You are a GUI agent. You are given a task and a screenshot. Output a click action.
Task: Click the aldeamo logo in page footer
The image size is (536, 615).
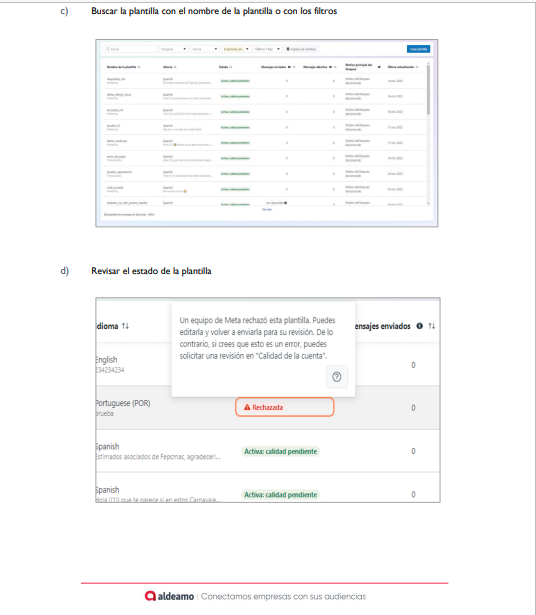pyautogui.click(x=169, y=596)
